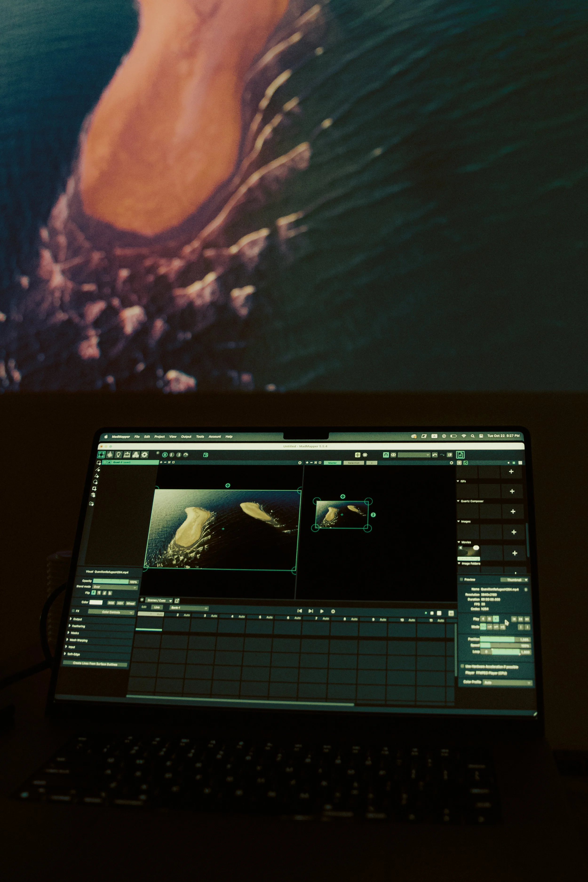Select the Surfaces (quad) mode icon
The height and width of the screenshot is (882, 588).
101,454
